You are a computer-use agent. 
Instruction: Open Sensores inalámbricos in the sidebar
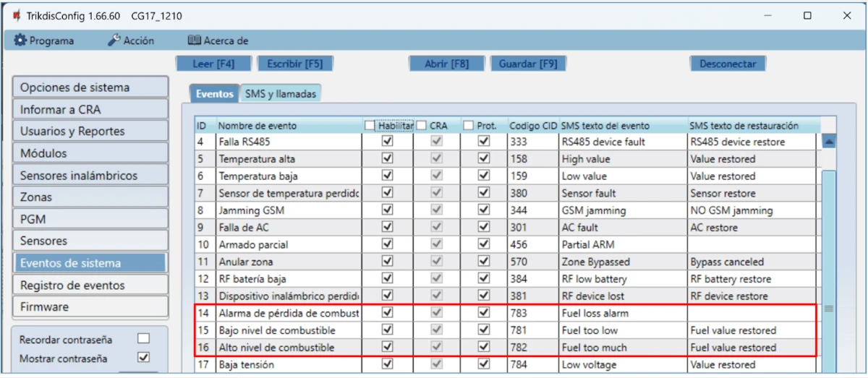click(x=90, y=176)
